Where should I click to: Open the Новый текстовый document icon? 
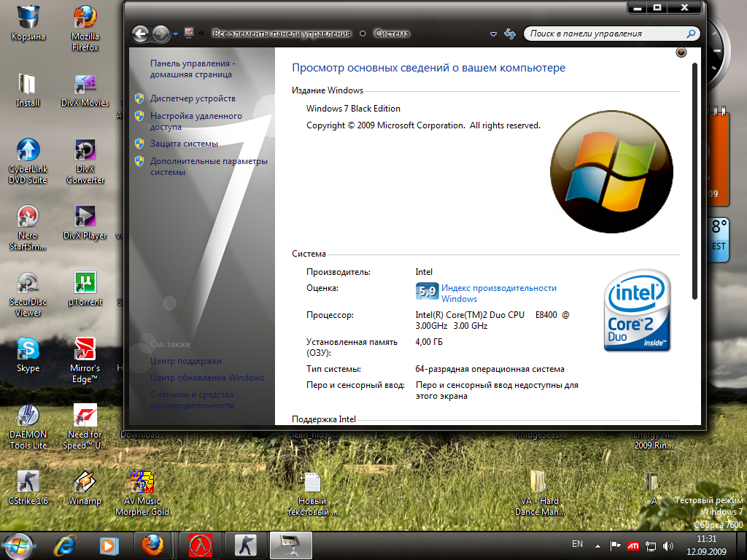click(x=312, y=494)
